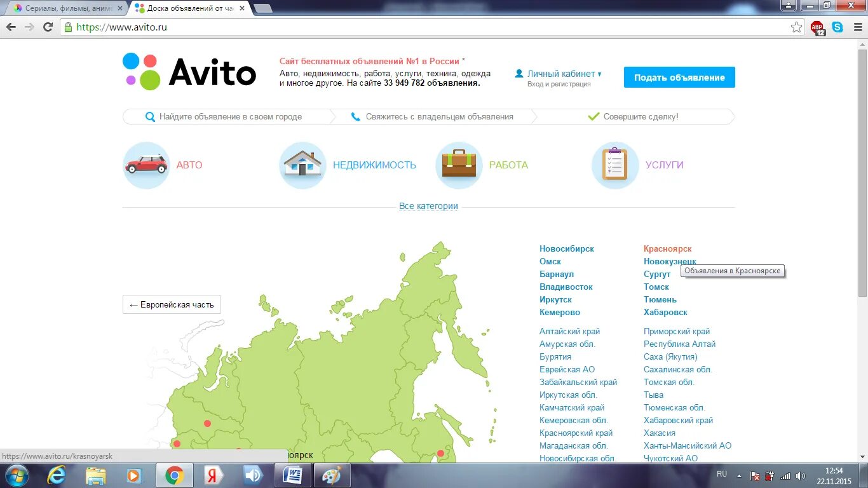Click the Вход и регистрация text

pos(559,84)
